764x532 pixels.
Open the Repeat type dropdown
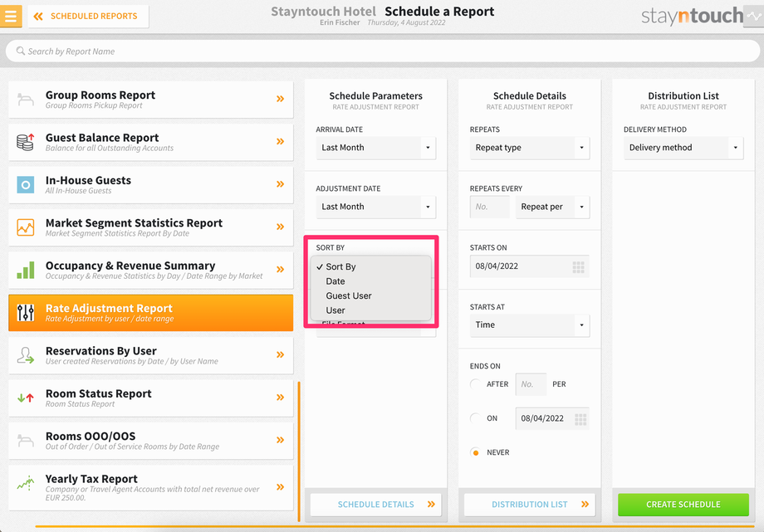click(530, 148)
